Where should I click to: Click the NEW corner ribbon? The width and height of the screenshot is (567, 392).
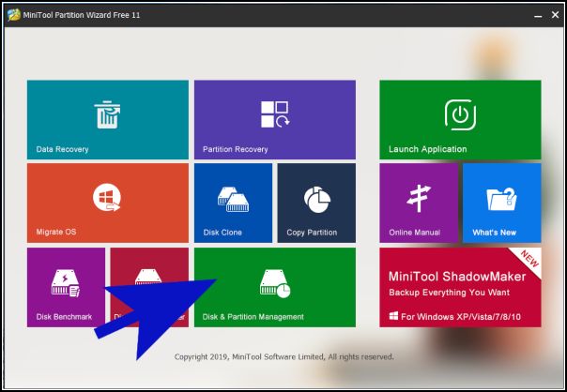(529, 259)
